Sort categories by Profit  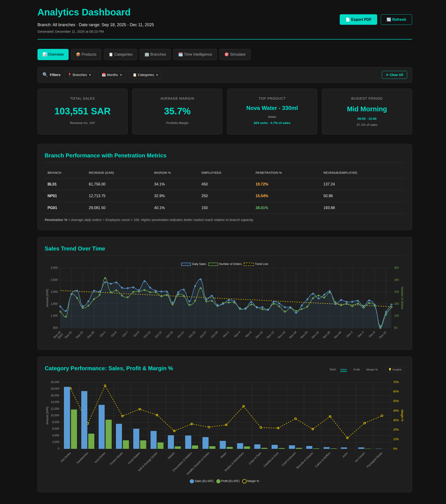(356, 369)
